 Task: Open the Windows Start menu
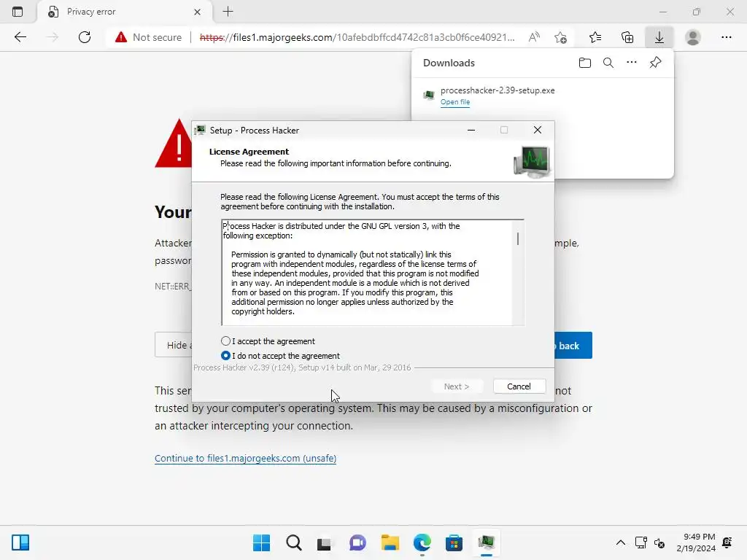pyautogui.click(x=261, y=542)
